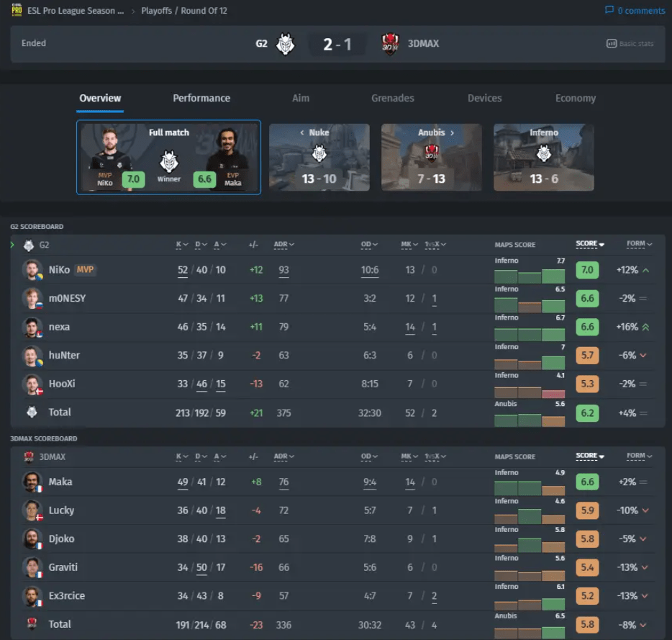Sort G2 scoreboard by SCORE column
672x640 pixels.
(x=590, y=244)
